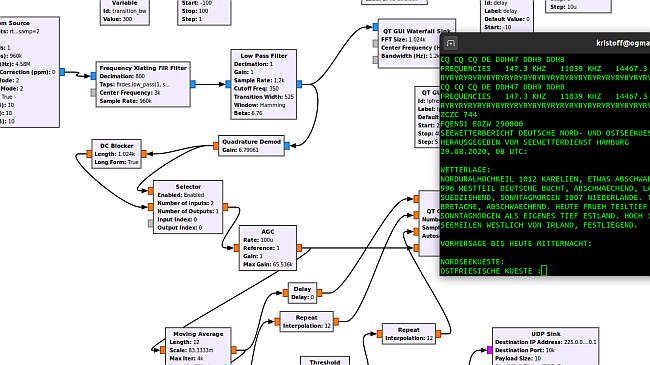This screenshot has height=365, width=650.
Task: Select the UDP Sink block
Action: tap(546, 347)
